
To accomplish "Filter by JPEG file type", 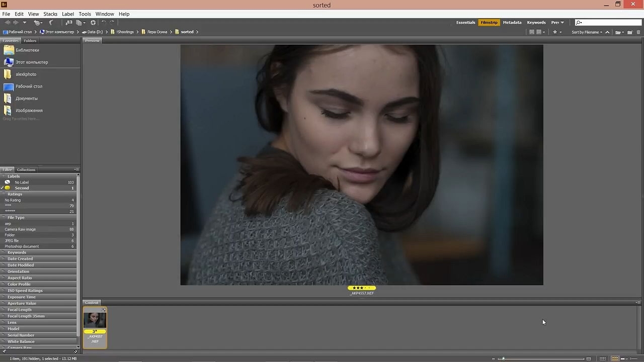I will click(38, 241).
